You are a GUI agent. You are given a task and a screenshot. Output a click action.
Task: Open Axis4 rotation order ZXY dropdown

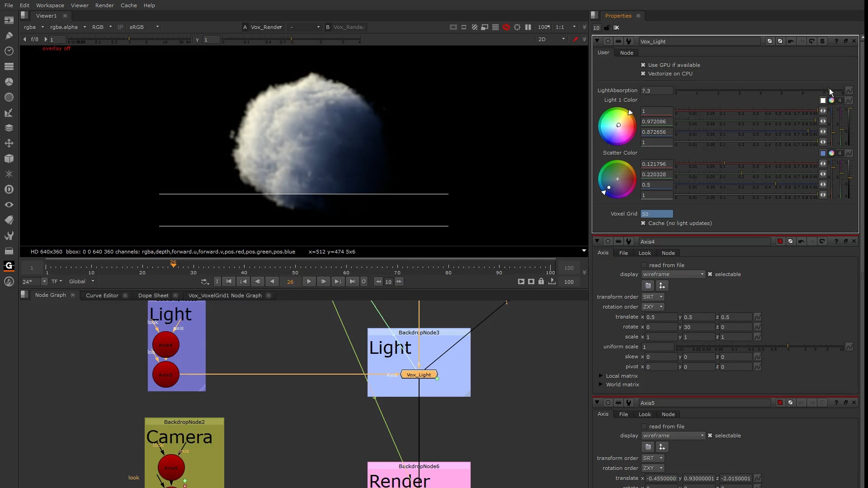(x=652, y=307)
